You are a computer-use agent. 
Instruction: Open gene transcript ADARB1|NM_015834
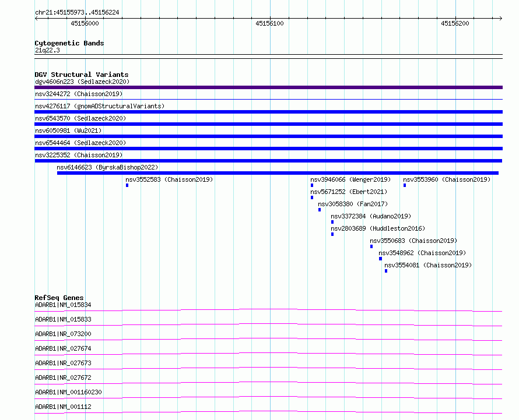click(63, 305)
